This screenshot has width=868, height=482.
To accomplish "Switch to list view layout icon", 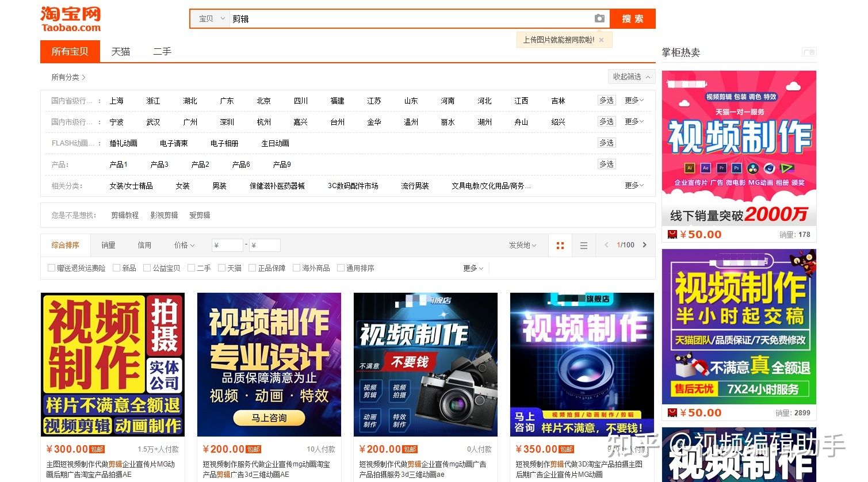I will [583, 246].
